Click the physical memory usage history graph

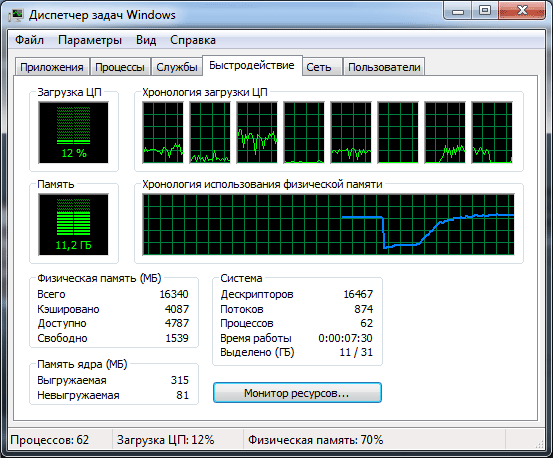click(328, 224)
